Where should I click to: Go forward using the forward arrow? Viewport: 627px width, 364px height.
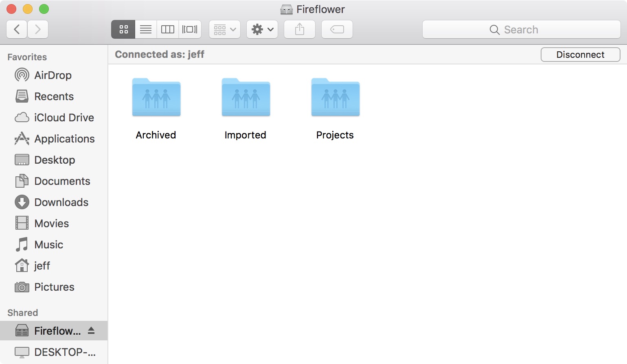coord(38,29)
